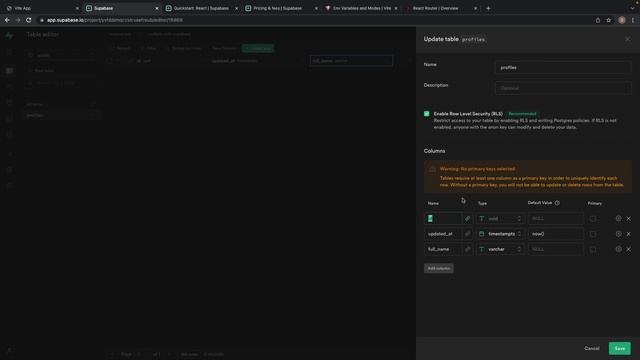The image size is (640, 360).
Task: Click the first column name input
Action: click(443, 219)
